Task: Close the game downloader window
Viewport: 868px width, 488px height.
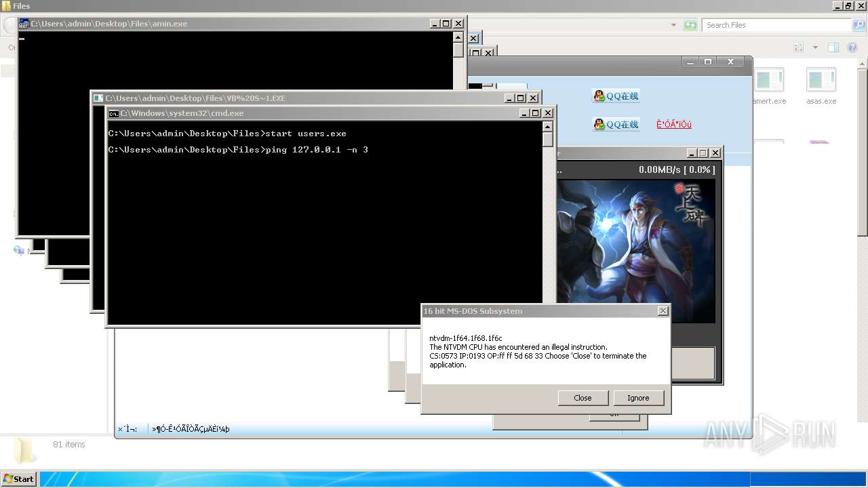Action: (x=715, y=153)
